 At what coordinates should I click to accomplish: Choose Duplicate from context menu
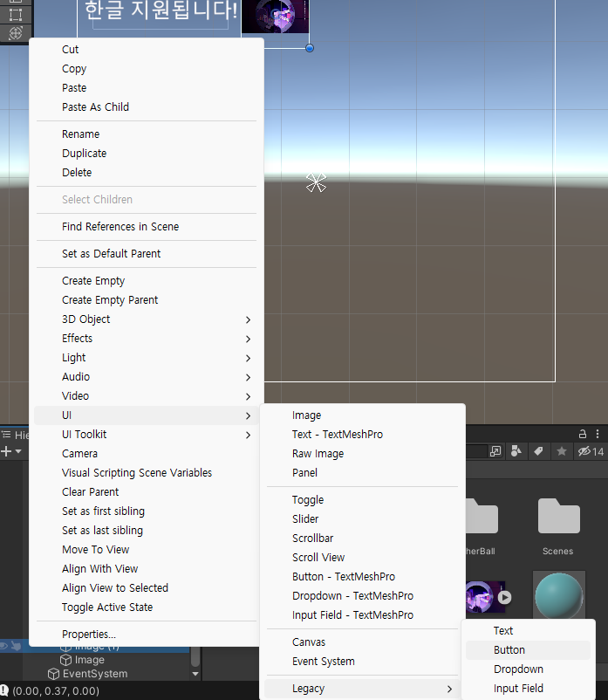pos(147,154)
